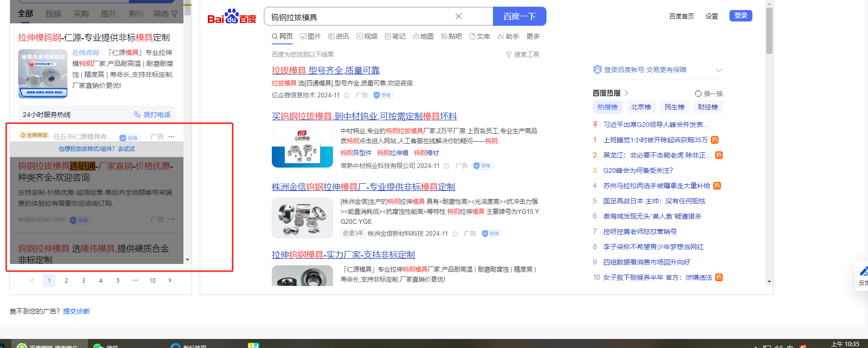Viewport: 868px width, 348px height.
Task: Click the shield icon beside 登录百度帐号
Action: [x=597, y=70]
